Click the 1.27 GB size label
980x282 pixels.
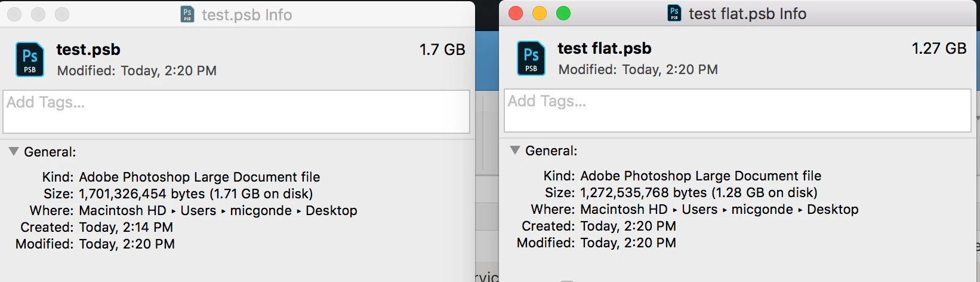939,48
